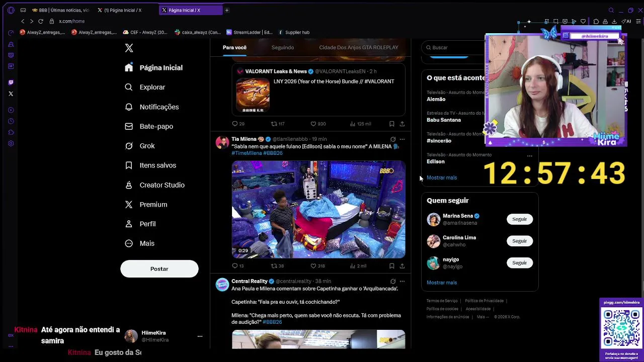Go forward with the browser forward arrow
644x362 pixels.
click(31, 21)
